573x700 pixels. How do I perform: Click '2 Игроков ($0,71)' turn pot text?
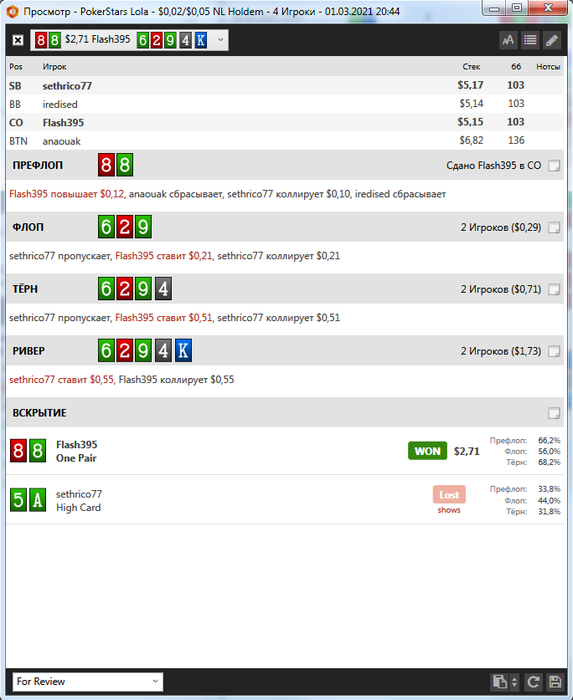pyautogui.click(x=501, y=289)
